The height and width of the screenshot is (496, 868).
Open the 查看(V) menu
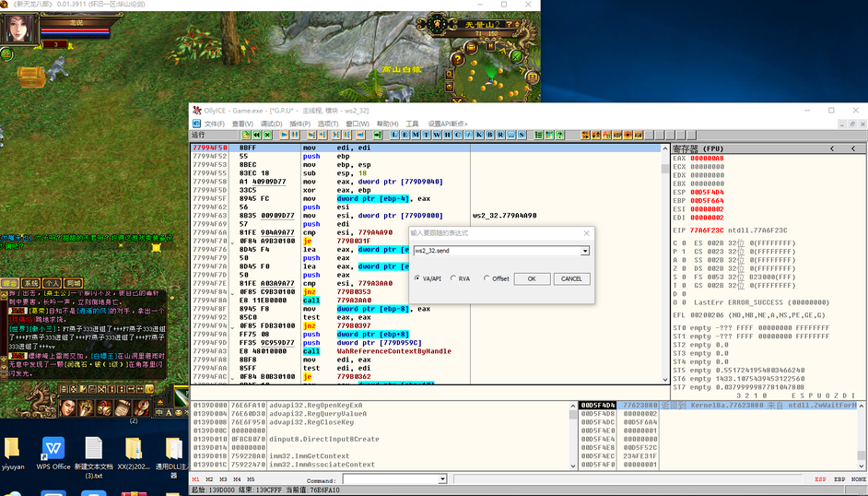[242, 124]
